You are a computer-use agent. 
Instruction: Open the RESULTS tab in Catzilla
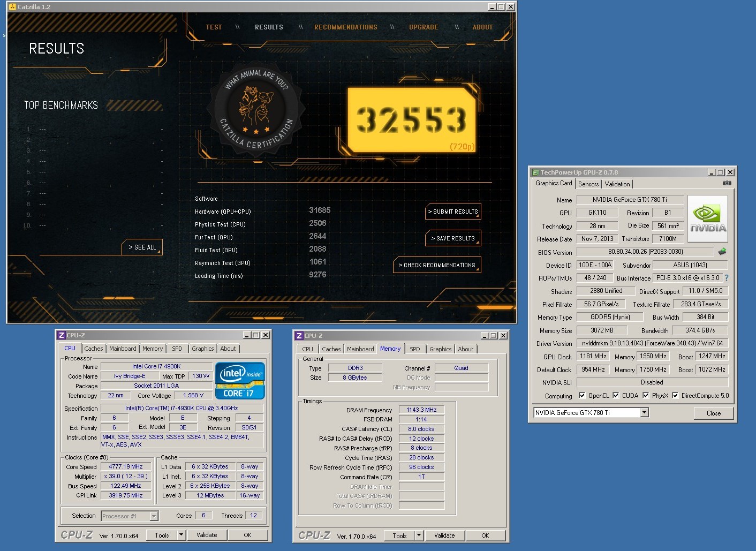pos(269,27)
